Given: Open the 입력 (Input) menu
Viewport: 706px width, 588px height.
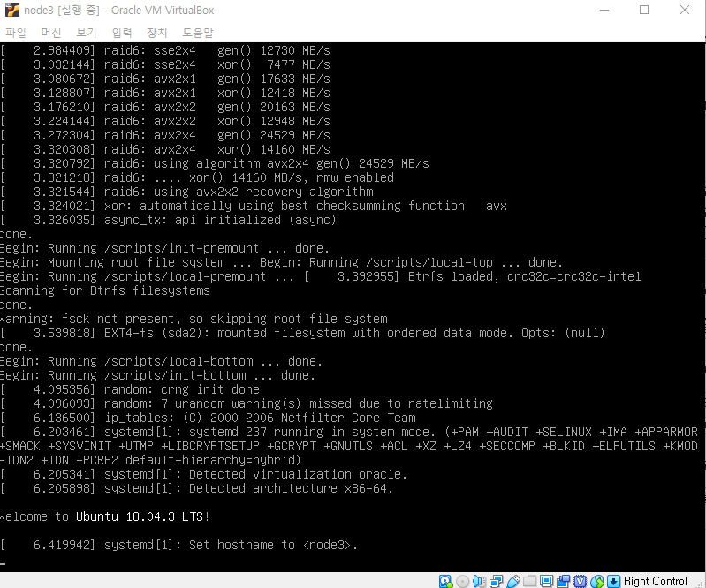Looking at the screenshot, I should pyautogui.click(x=122, y=33).
